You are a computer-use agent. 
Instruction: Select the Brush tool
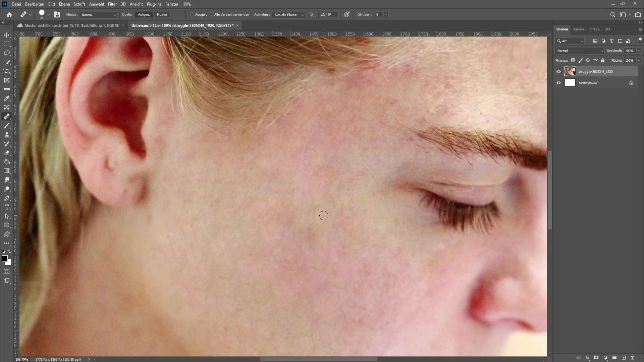point(7,125)
